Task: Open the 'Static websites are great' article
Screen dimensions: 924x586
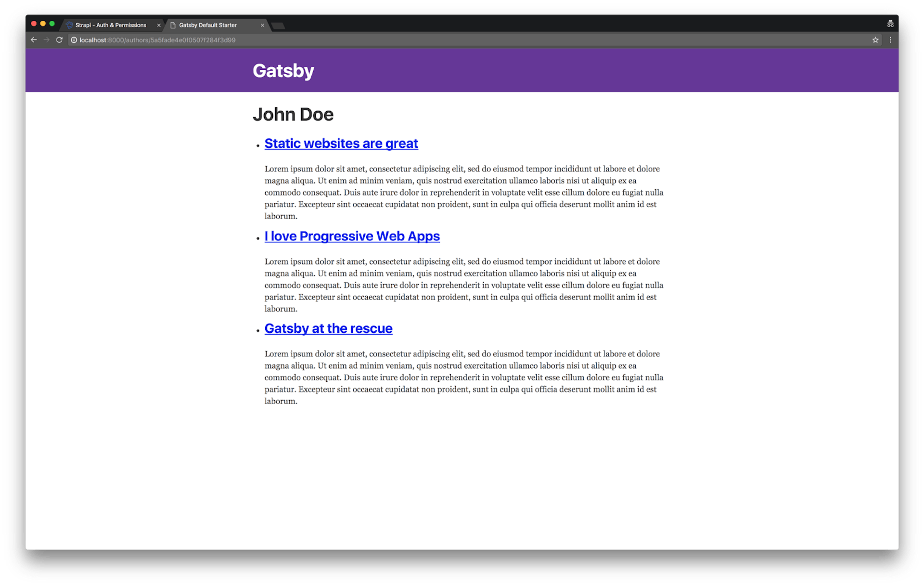Action: click(341, 143)
